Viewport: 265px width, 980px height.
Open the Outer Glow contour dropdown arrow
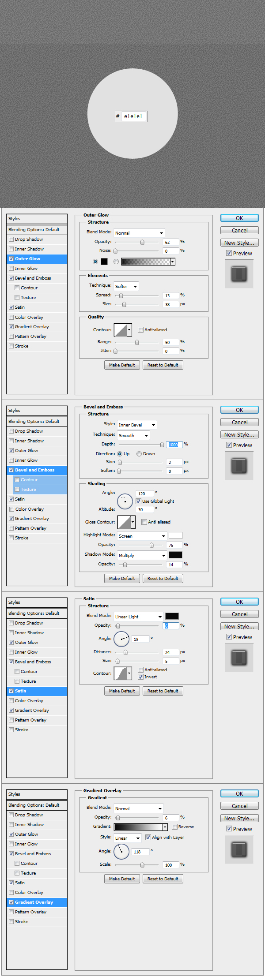pos(129,329)
